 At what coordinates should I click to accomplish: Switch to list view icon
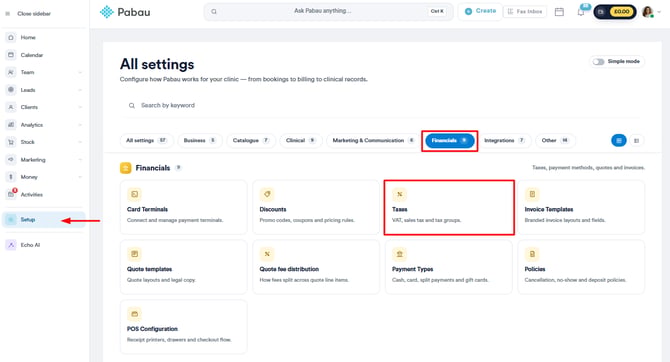636,141
